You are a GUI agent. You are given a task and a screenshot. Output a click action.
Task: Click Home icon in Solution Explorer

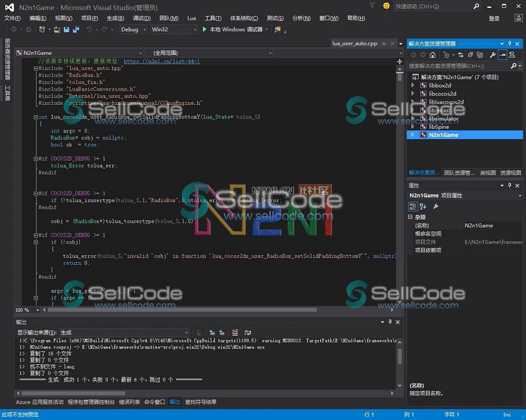click(x=432, y=55)
